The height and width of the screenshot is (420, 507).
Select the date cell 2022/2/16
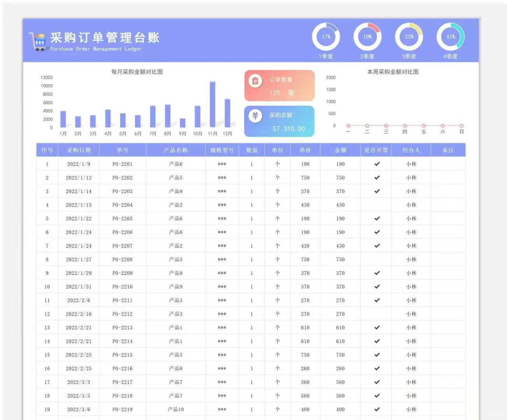point(79,314)
